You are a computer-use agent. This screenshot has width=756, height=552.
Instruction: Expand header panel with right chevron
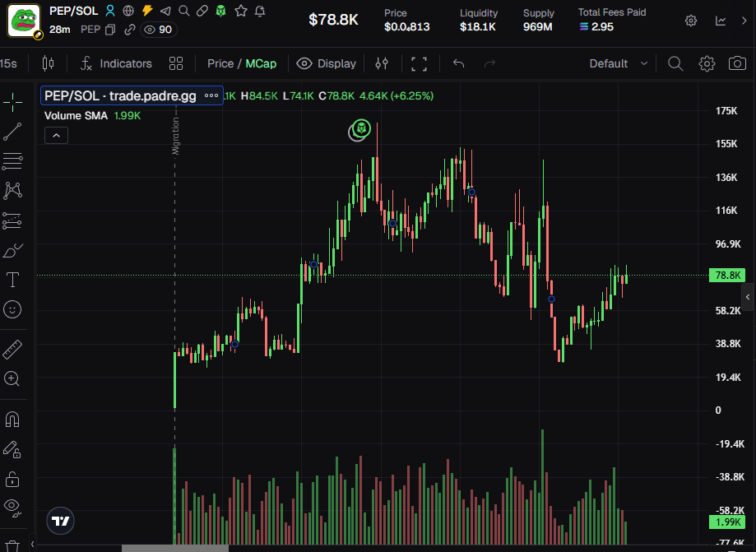[x=744, y=21]
